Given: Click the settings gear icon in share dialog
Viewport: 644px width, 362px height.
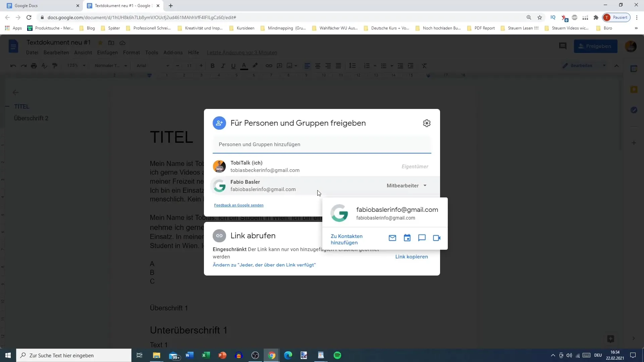Looking at the screenshot, I should click(x=427, y=123).
